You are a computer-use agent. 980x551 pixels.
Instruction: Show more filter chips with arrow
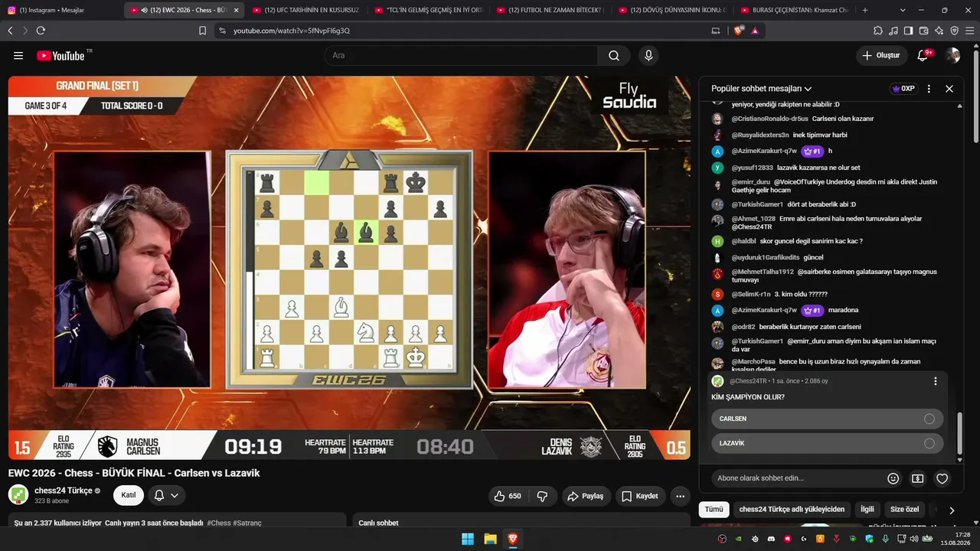tap(952, 510)
